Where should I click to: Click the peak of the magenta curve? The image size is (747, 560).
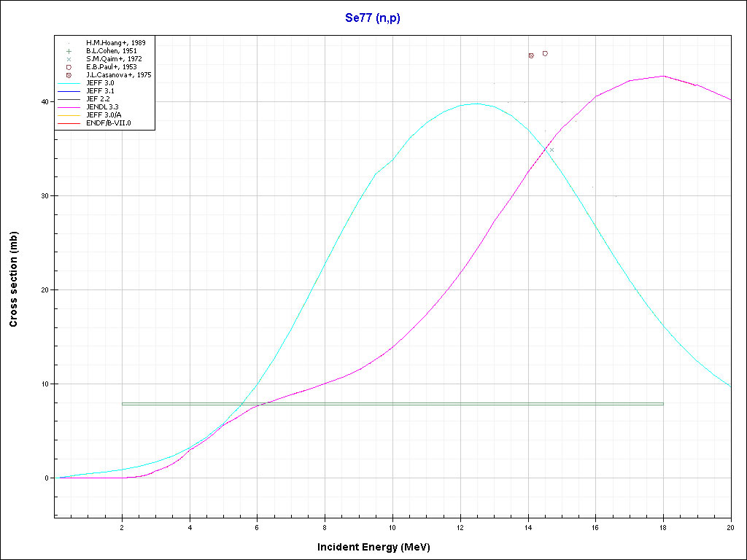663,76
